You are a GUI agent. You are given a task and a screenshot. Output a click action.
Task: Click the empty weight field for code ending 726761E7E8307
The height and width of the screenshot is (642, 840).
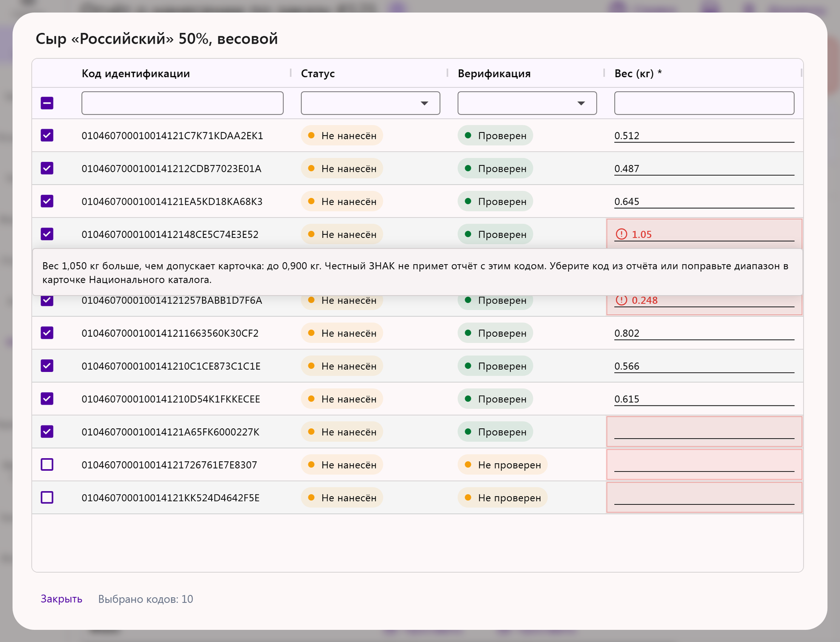[704, 464]
